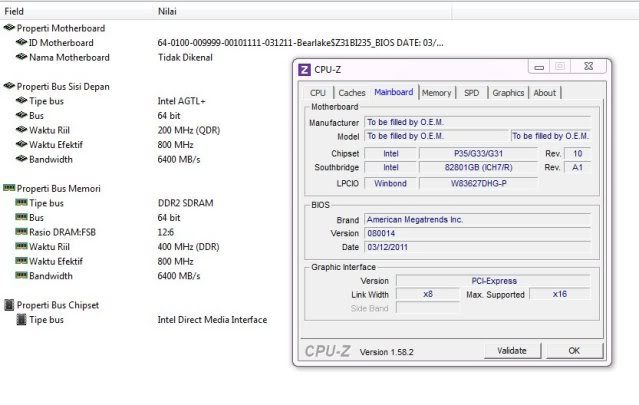This screenshot has width=639, height=405.
Task: Switch to the CPU tab in CPU-Z
Action: point(317,93)
